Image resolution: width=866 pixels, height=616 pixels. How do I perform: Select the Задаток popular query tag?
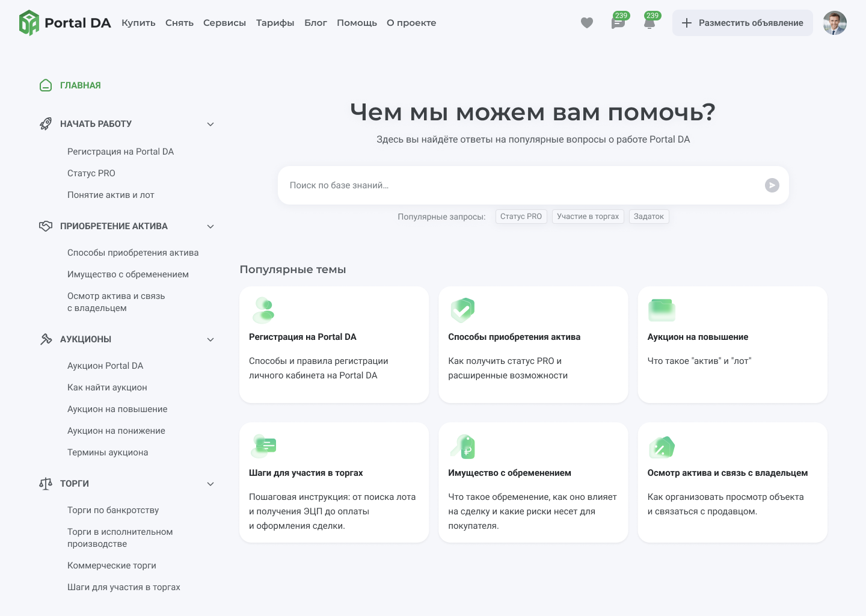tap(649, 217)
